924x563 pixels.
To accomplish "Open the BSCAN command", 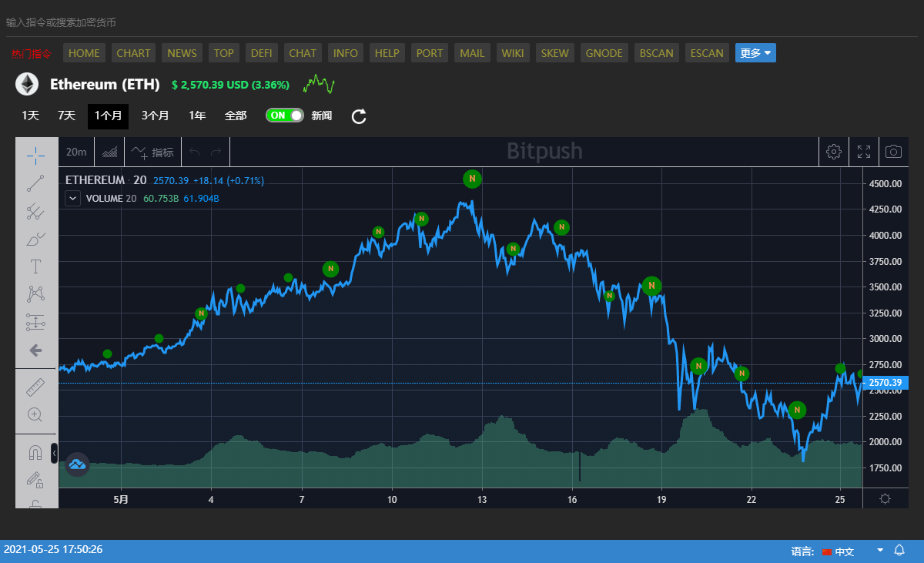I will pos(657,53).
